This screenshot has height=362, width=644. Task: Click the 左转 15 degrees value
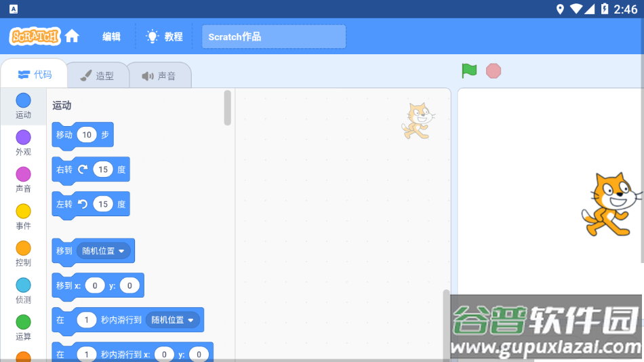pyautogui.click(x=103, y=204)
